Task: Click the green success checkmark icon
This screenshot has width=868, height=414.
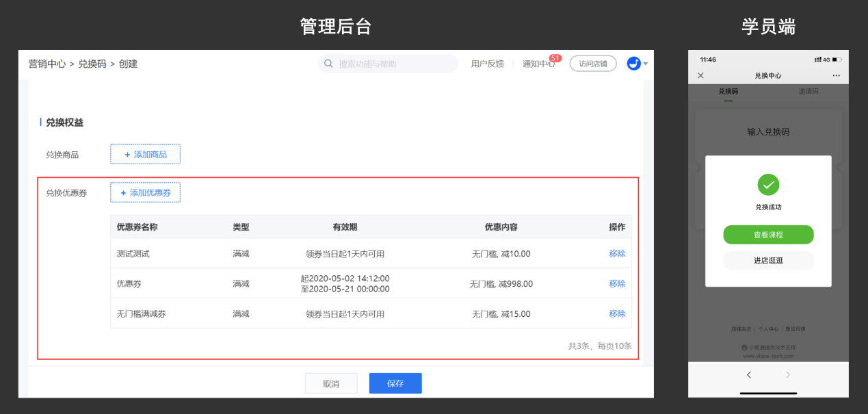Action: [x=768, y=184]
